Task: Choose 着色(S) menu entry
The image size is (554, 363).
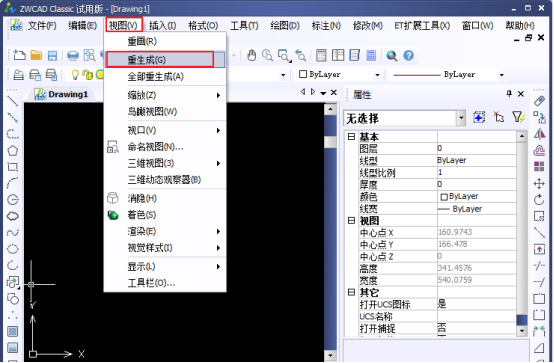Action: click(165, 215)
